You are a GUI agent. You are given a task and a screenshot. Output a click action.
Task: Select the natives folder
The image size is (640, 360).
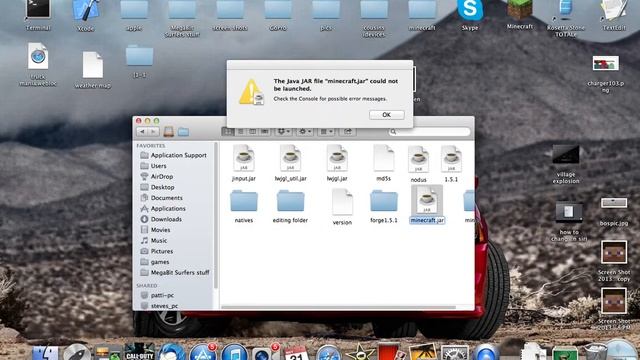tap(244, 206)
